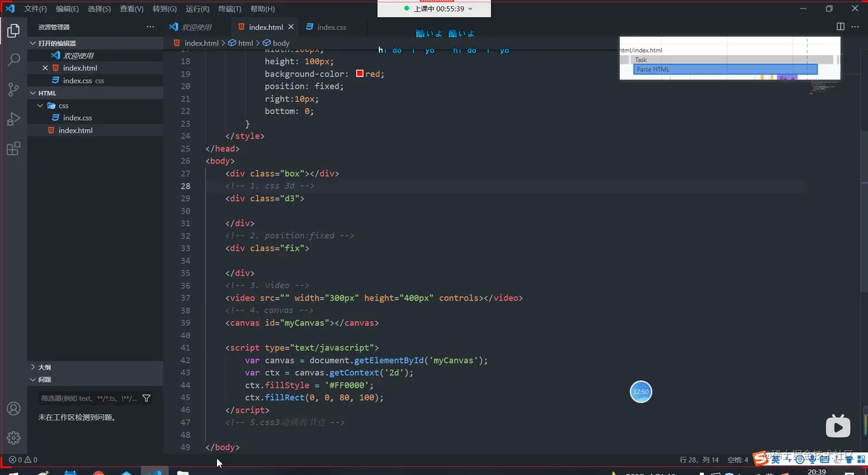Viewport: 868px width, 475px height.
Task: Close index.html in open editors list
Action: (45, 68)
